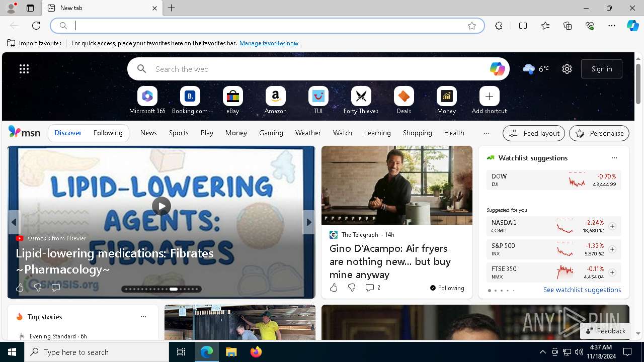Open Collections in the Edge toolbar
The width and height of the screenshot is (644, 362).
click(x=568, y=26)
